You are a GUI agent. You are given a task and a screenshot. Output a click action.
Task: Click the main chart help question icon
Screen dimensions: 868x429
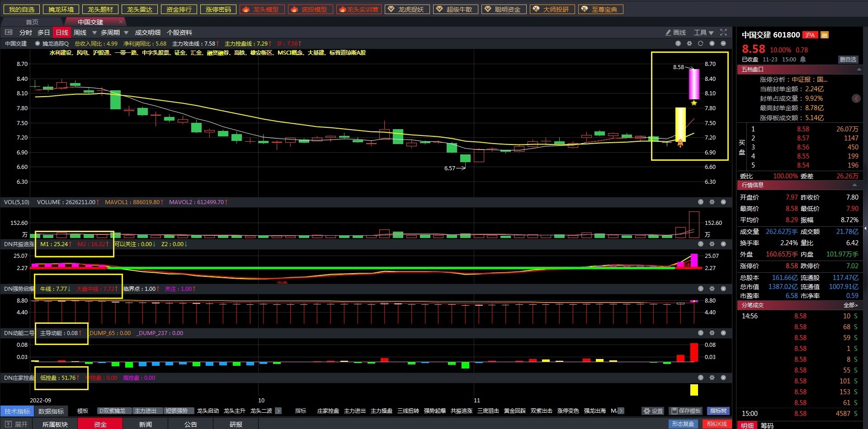(x=678, y=43)
